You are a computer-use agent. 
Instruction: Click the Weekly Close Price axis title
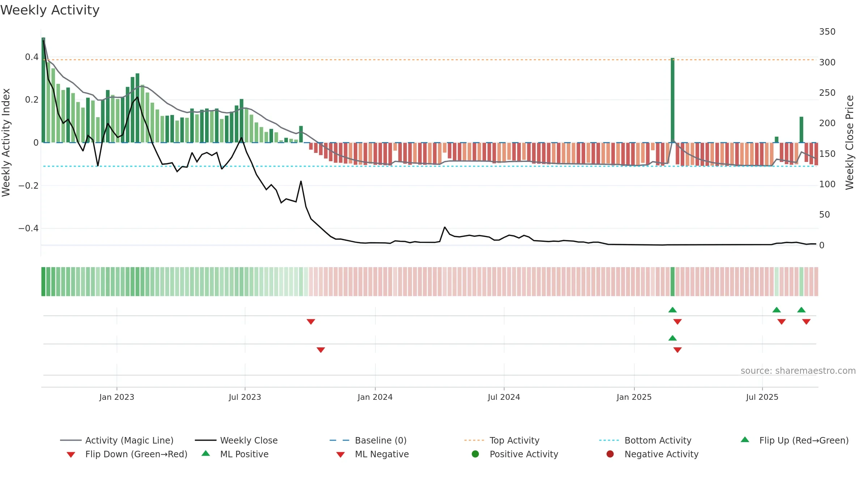tap(850, 142)
